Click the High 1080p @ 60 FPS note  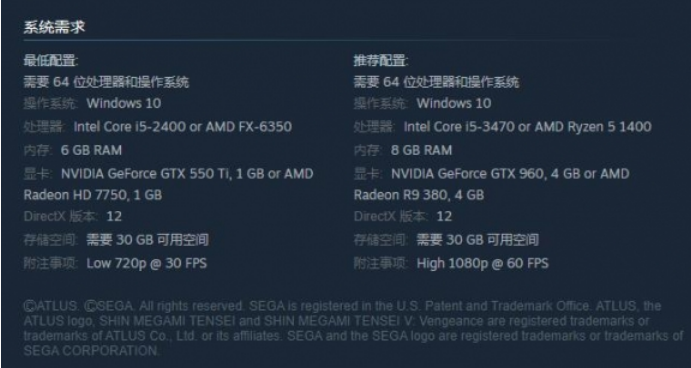pyautogui.click(x=483, y=264)
